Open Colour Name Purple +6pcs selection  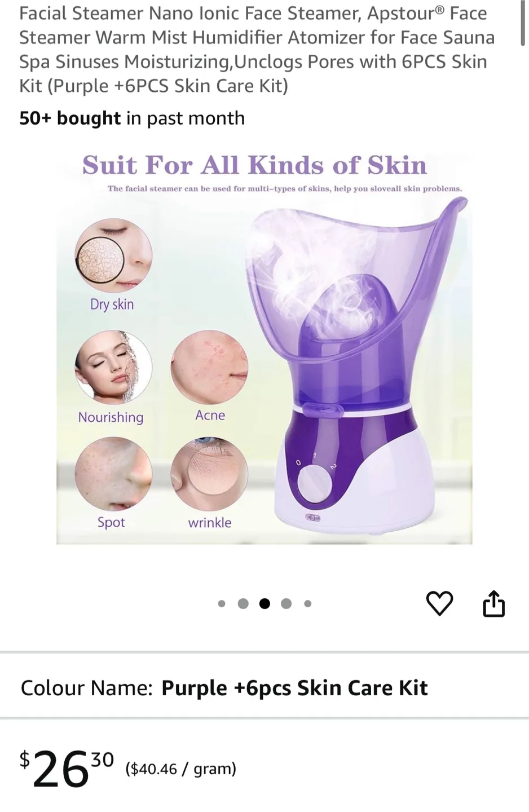point(264,687)
